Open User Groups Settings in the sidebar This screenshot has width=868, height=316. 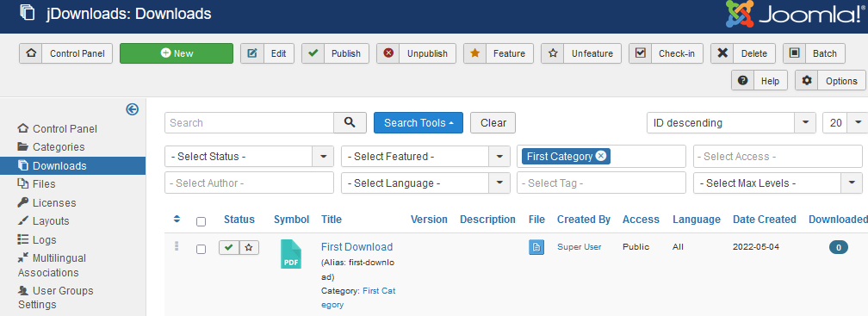click(55, 298)
